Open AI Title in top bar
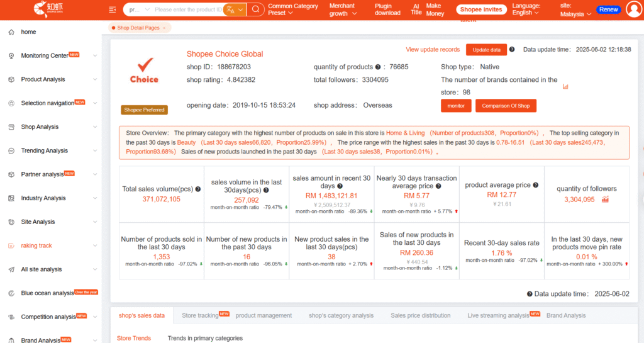 [416, 9]
